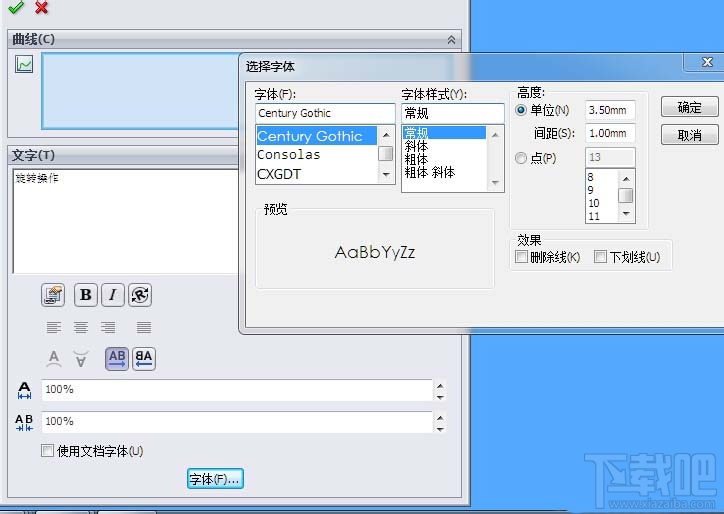Enable 删除线(K) strikethrough checkbox
Image resolution: width=724 pixels, height=514 pixels.
[x=521, y=256]
